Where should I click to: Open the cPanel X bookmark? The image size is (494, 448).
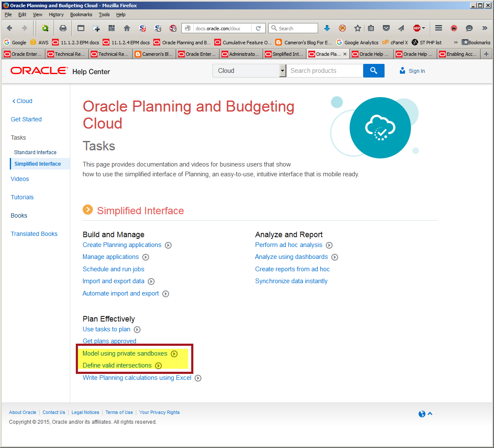[395, 42]
